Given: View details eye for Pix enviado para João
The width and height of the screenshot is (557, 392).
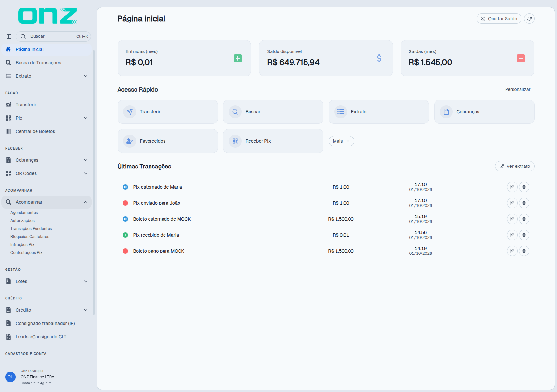Looking at the screenshot, I should click(x=524, y=203).
